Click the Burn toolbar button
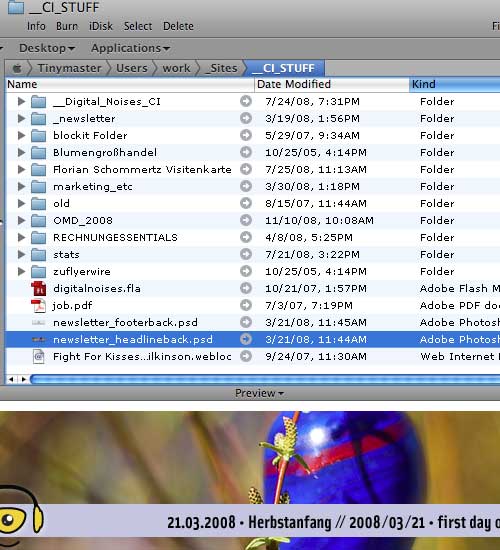Screen dimensions: 500x550 click(x=67, y=26)
